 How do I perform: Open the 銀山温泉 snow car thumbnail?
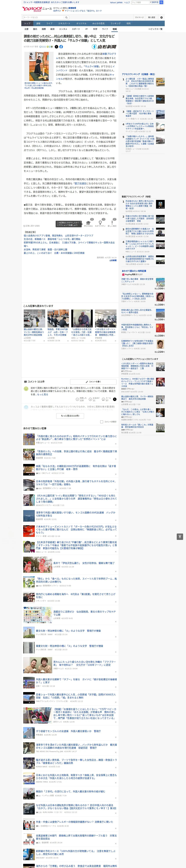34,318
